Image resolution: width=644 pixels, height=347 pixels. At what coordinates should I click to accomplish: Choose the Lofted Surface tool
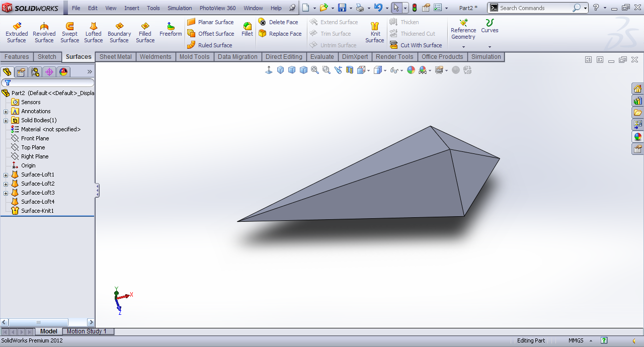point(93,33)
